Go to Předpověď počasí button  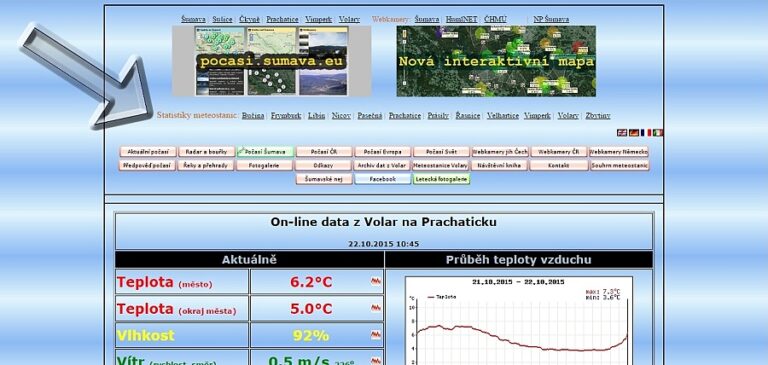pyautogui.click(x=147, y=166)
